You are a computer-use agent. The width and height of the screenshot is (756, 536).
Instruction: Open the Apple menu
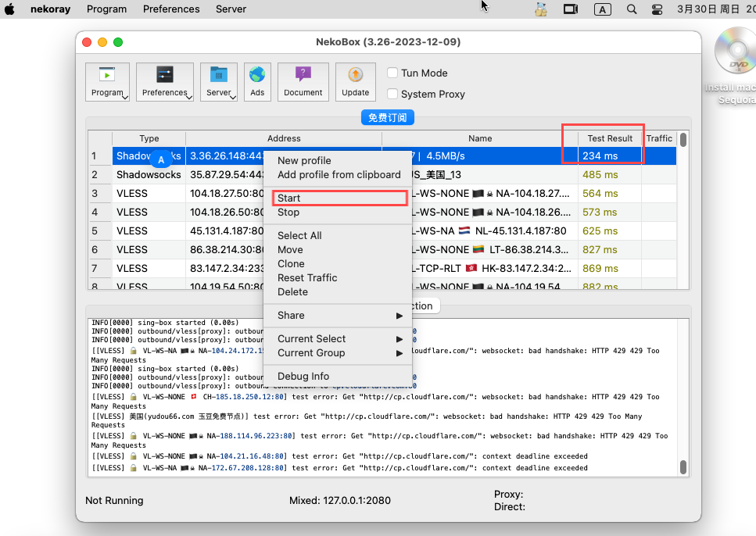[x=9, y=9]
